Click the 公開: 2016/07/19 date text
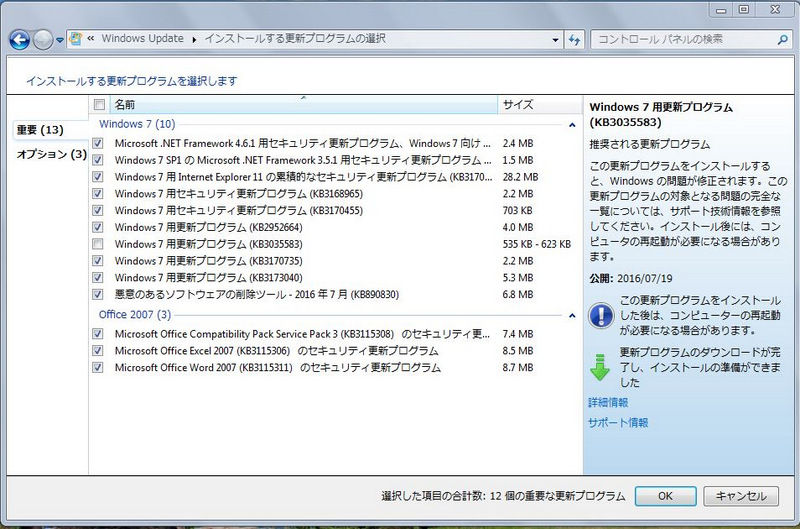800x529 pixels. click(x=631, y=279)
